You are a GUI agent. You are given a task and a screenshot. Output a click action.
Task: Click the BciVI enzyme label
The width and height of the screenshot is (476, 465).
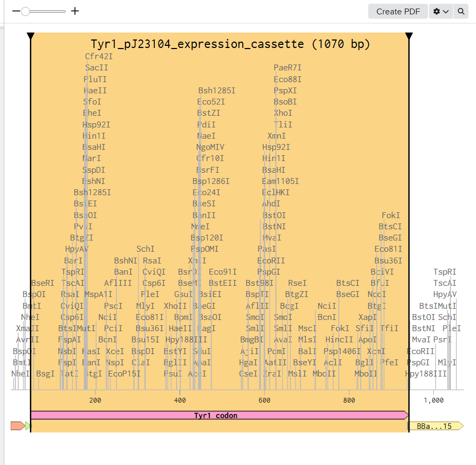[382, 272]
